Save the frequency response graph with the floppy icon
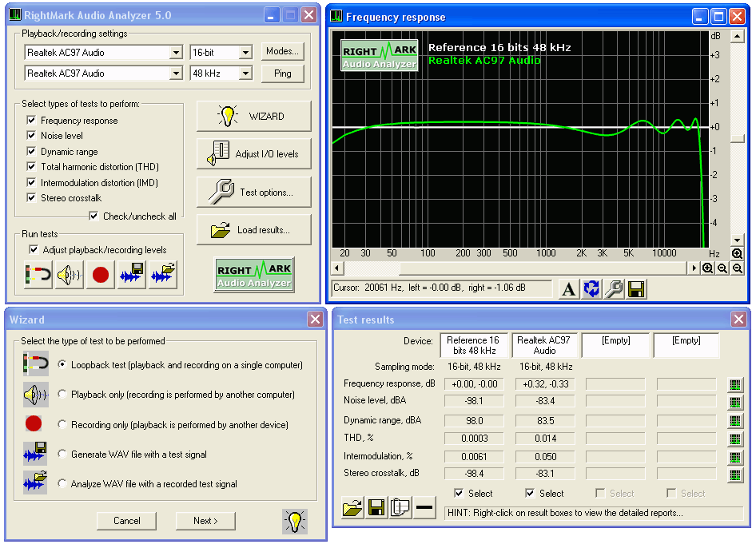 point(636,289)
